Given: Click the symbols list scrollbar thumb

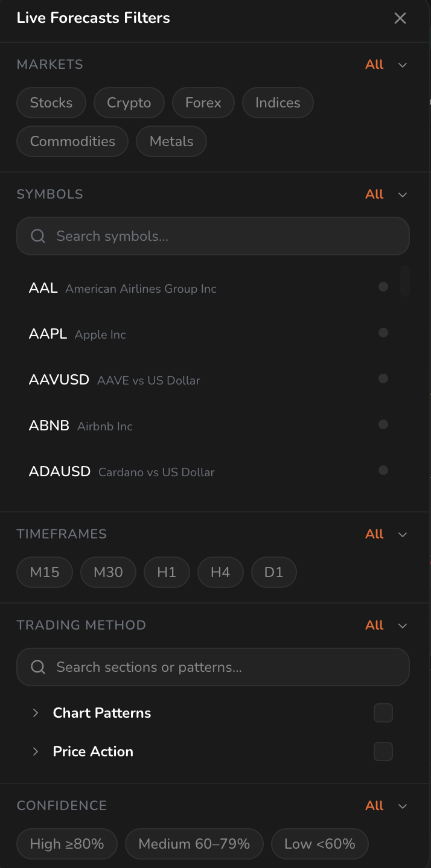Looking at the screenshot, I should coord(405,281).
